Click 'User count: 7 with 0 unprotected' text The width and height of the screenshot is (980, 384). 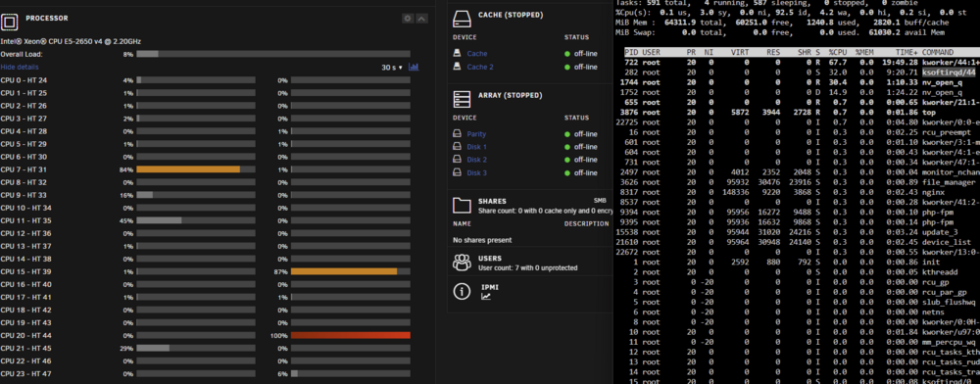(x=527, y=267)
